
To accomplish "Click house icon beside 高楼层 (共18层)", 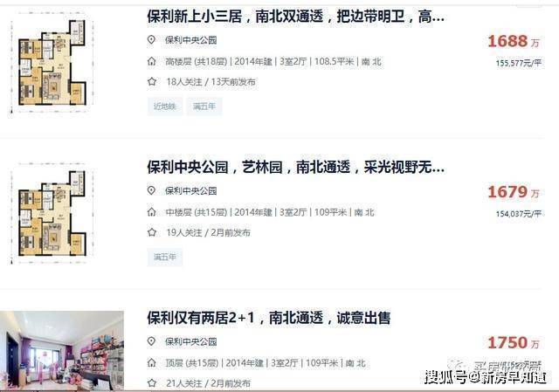I will pos(151,61).
